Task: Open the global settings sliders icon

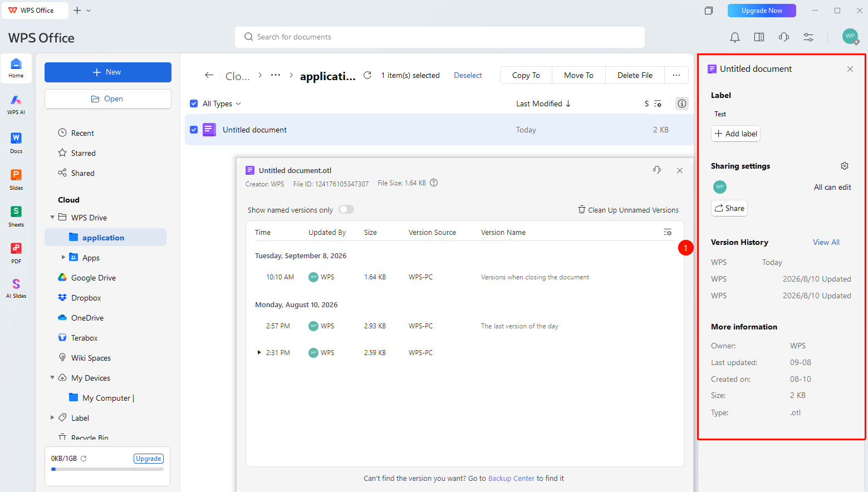Action: tap(808, 37)
